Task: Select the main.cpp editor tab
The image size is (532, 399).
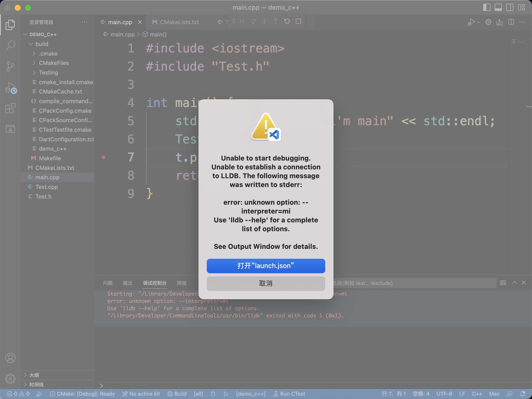Action: click(x=120, y=22)
